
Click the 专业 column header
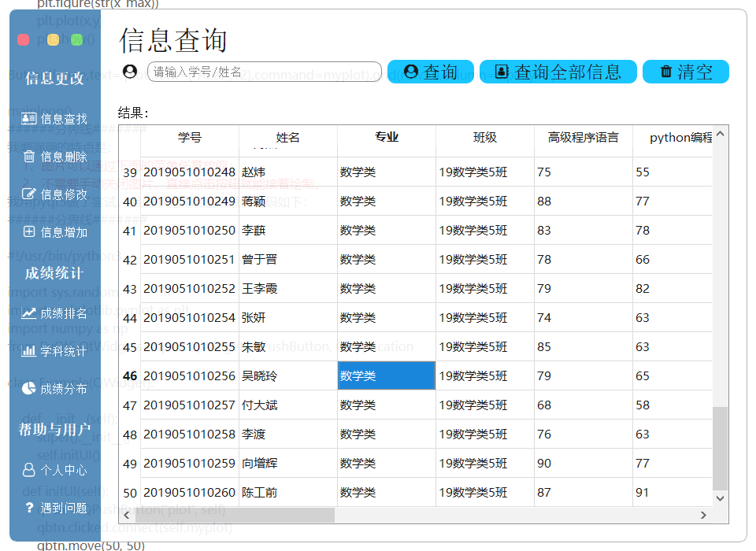(387, 138)
